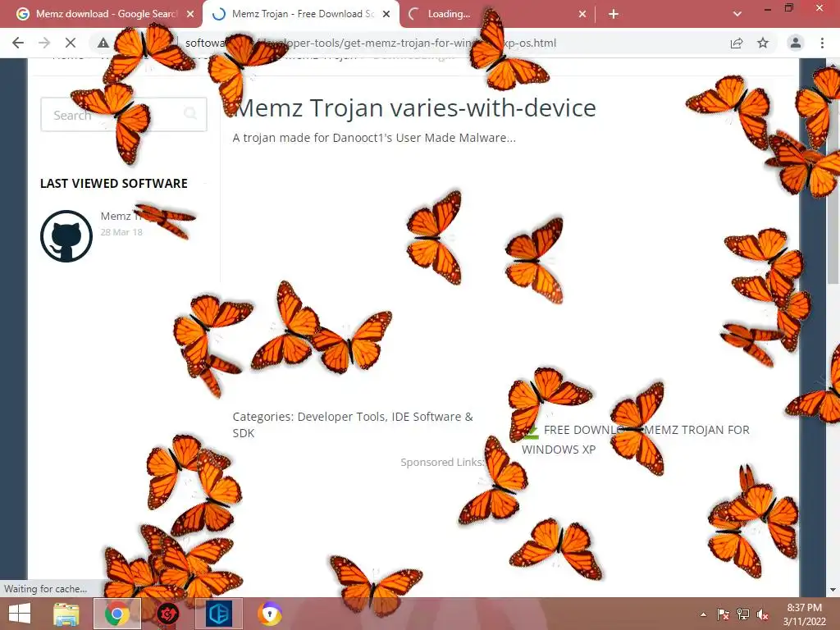This screenshot has height=630, width=840.
Task: Click the sidebar Search field
Action: tap(124, 115)
